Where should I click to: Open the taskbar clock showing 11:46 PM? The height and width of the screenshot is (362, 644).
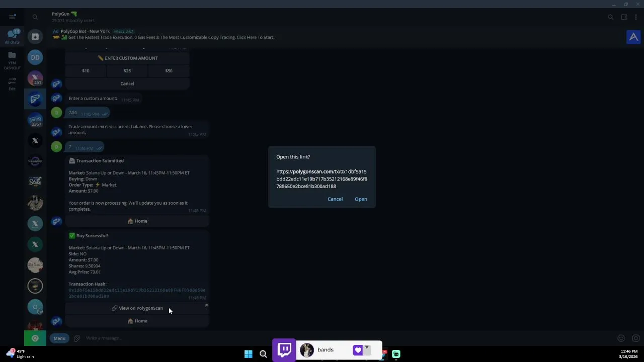629,354
